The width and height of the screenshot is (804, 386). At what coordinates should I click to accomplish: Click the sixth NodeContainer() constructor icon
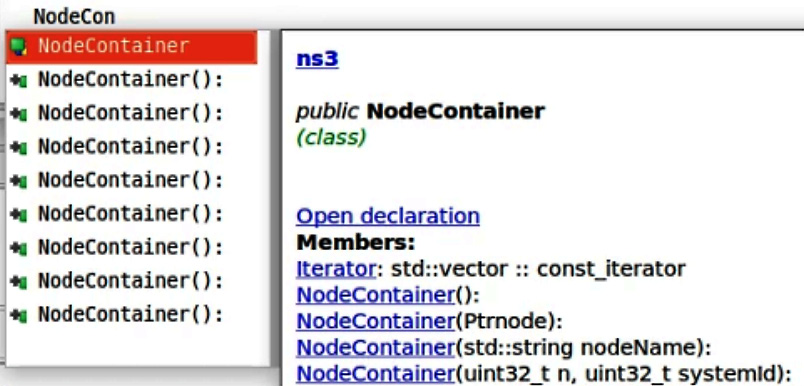pyautogui.click(x=18, y=248)
